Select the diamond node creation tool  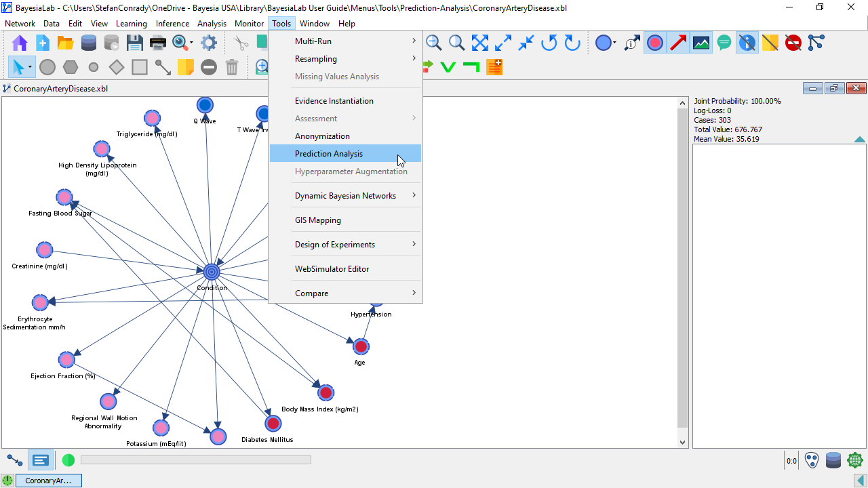[117, 67]
